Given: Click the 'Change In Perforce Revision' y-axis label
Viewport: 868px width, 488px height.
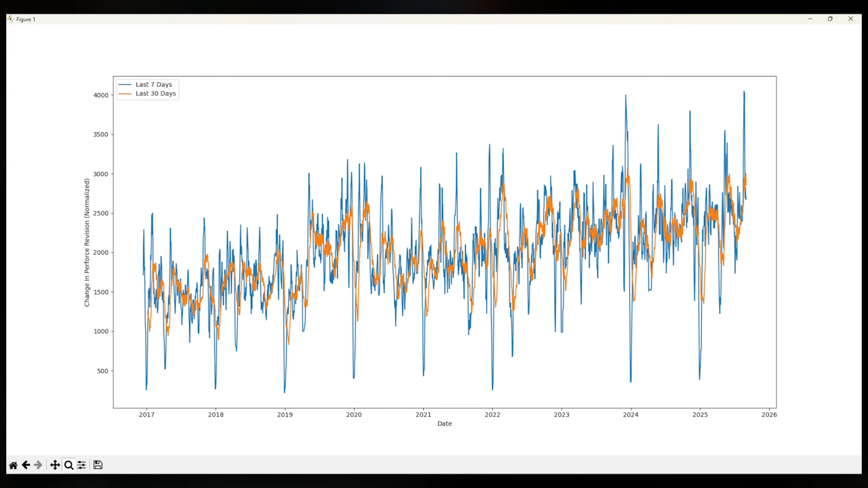Looking at the screenshot, I should pos(87,243).
